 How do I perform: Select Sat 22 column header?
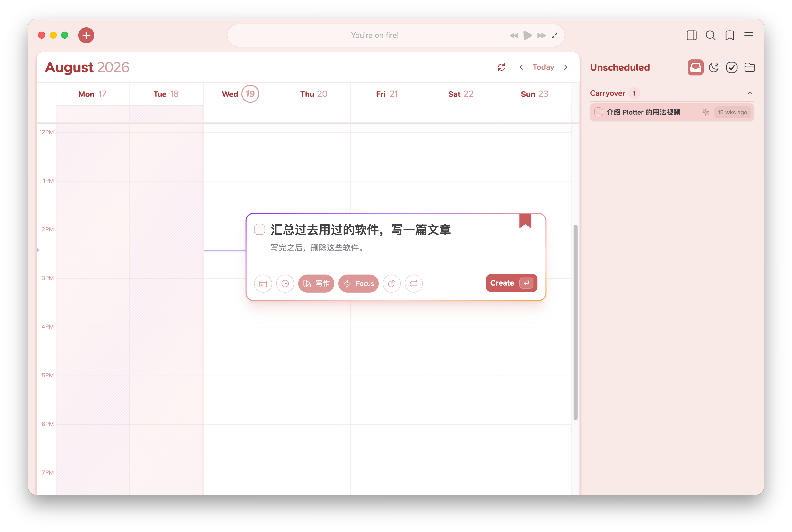[x=460, y=94]
